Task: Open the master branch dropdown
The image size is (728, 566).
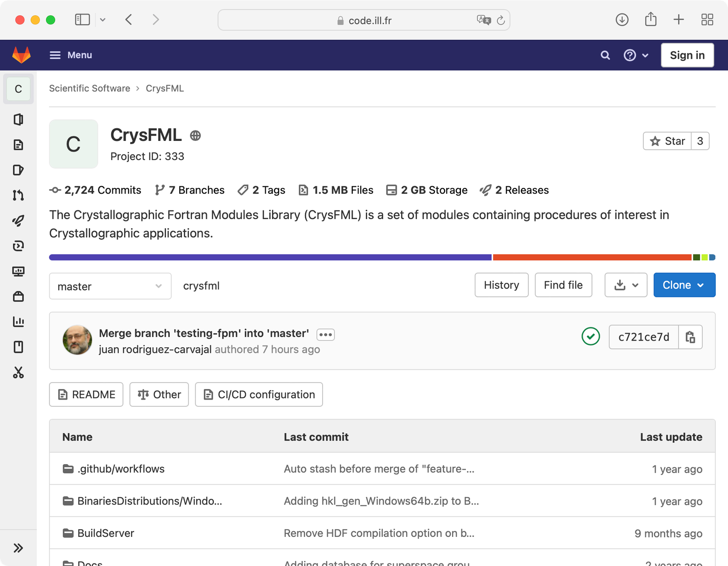Action: pyautogui.click(x=110, y=286)
